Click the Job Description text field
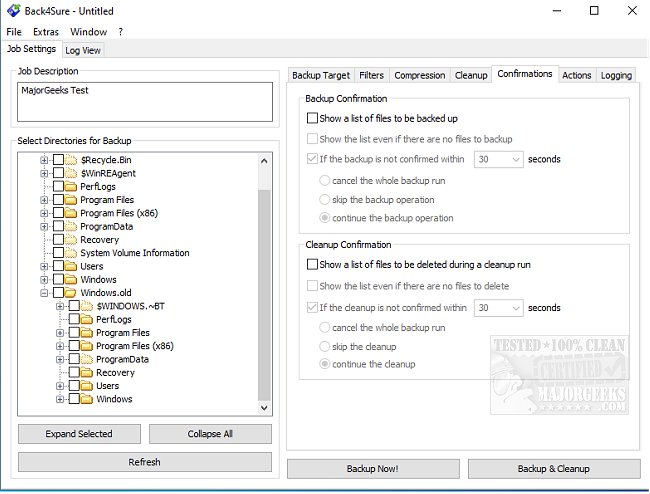The height and width of the screenshot is (494, 650). [145, 102]
